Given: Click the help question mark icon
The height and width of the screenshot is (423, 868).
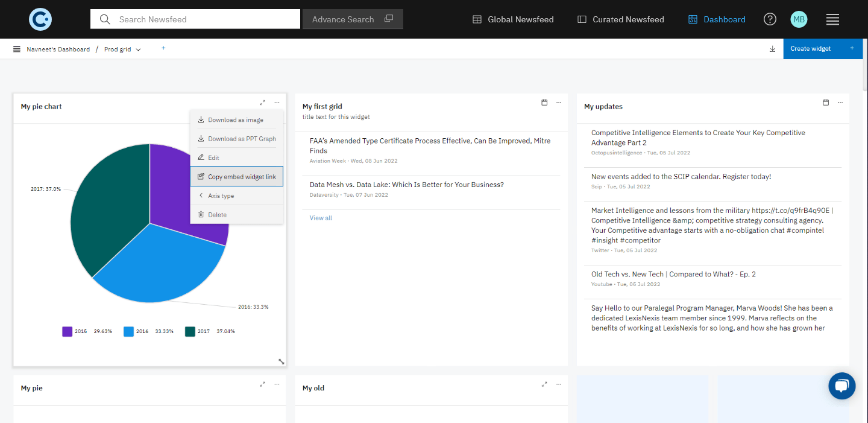Looking at the screenshot, I should [x=770, y=19].
